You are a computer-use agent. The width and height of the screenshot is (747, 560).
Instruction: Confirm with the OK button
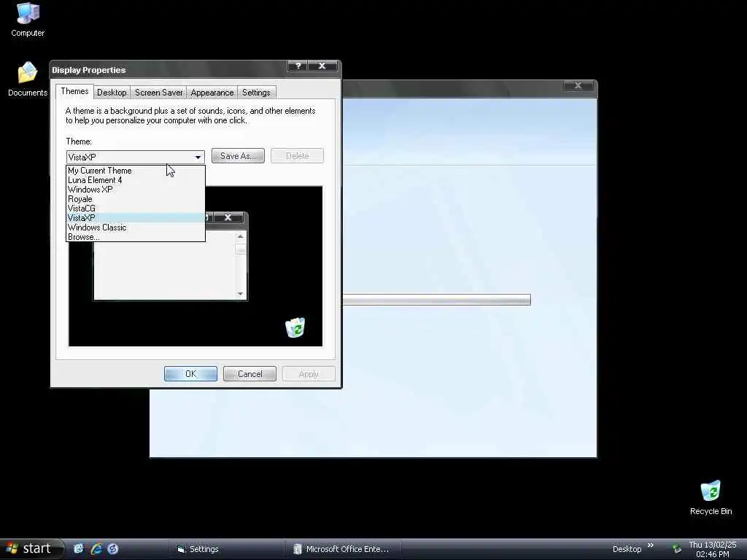pos(190,374)
